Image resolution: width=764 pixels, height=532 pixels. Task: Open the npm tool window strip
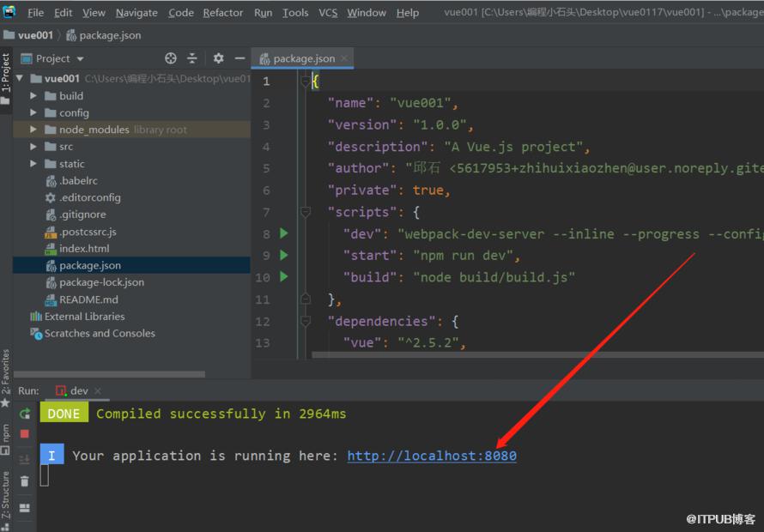[5, 439]
